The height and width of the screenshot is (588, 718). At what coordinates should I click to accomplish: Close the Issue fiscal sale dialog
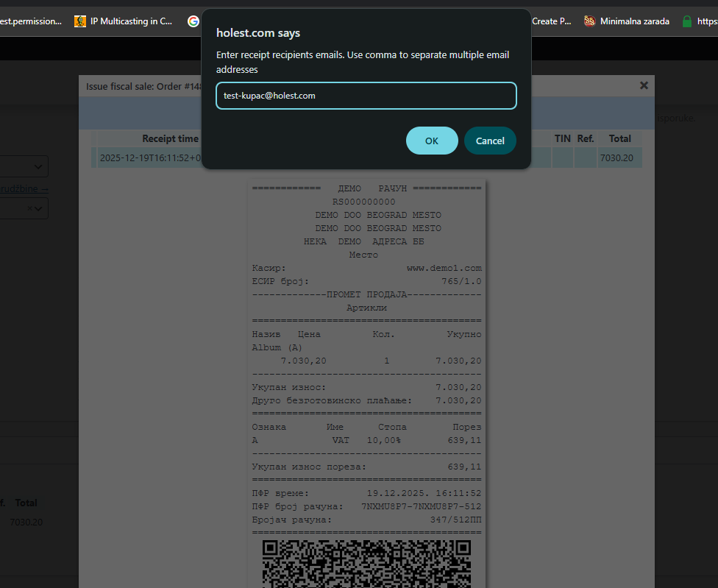(x=644, y=85)
